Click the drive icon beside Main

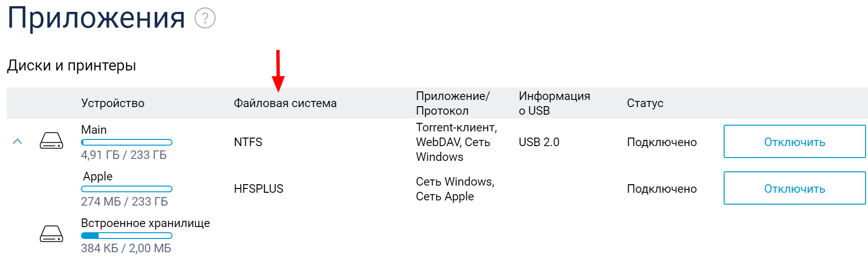pos(51,141)
